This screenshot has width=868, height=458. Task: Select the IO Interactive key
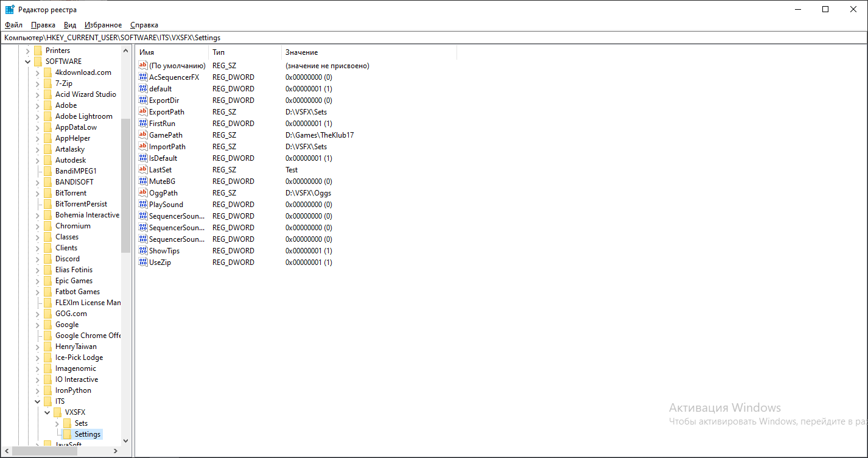[77, 379]
